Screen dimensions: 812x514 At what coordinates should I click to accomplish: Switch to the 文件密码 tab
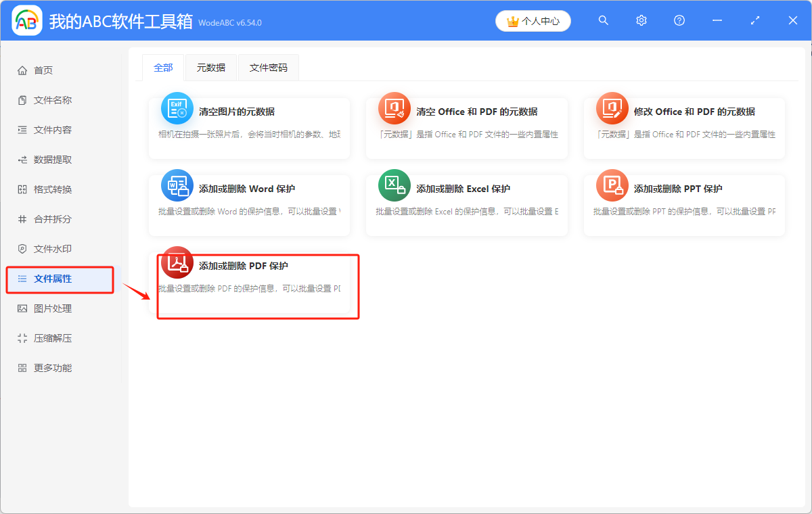pos(269,68)
